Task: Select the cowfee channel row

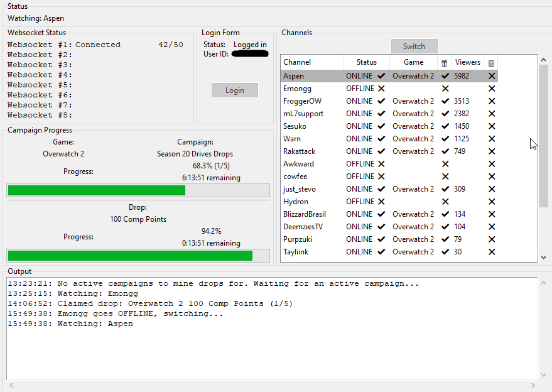Action: (x=389, y=177)
